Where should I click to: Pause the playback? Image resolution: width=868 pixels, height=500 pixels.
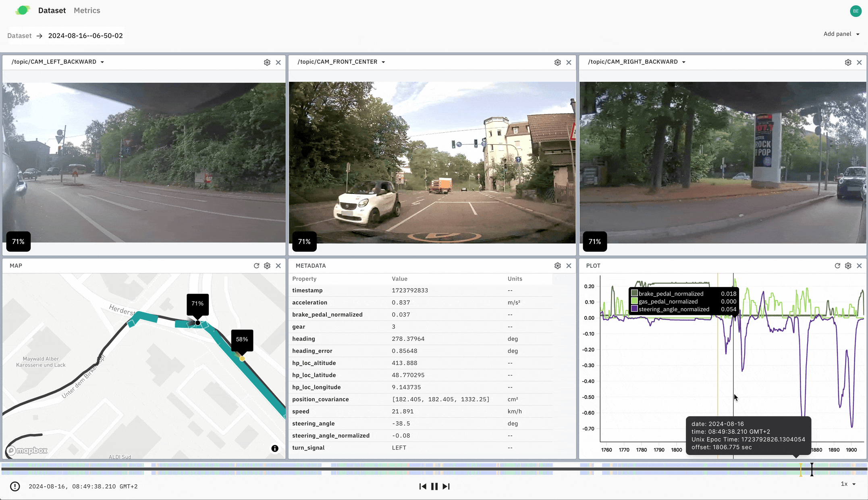click(434, 486)
